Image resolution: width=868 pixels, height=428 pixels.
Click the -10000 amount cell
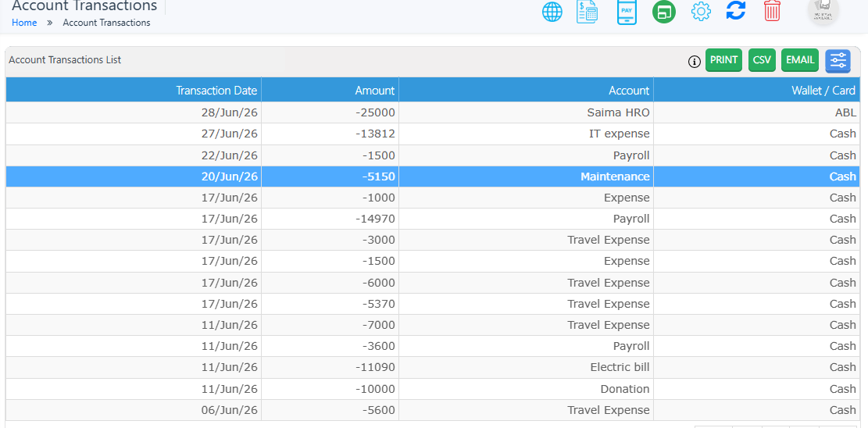pos(330,389)
